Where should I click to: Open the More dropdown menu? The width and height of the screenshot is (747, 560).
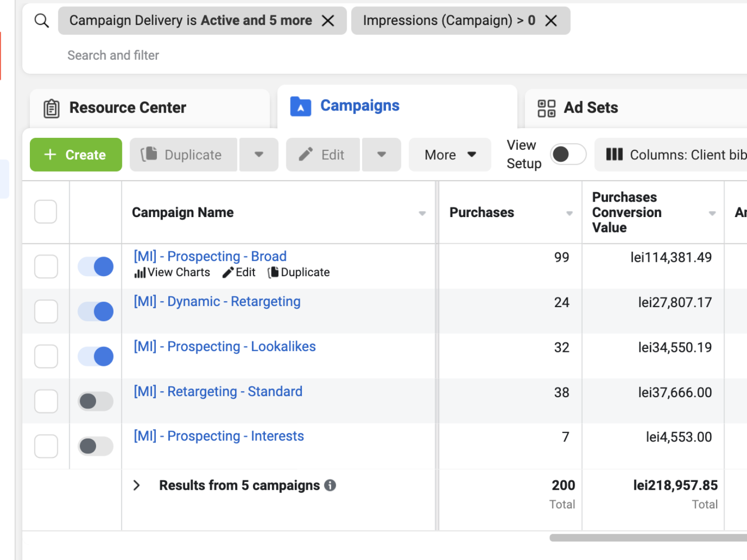pyautogui.click(x=450, y=155)
